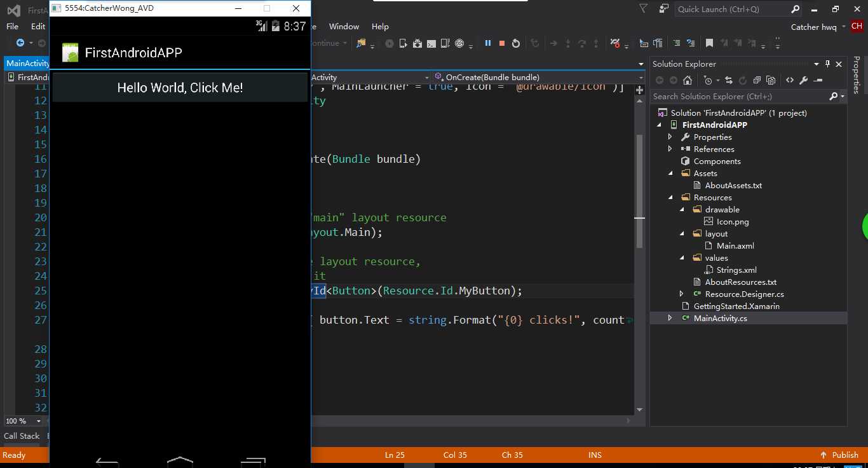Click the emulator Recent Apps navigation button

[x=253, y=462]
